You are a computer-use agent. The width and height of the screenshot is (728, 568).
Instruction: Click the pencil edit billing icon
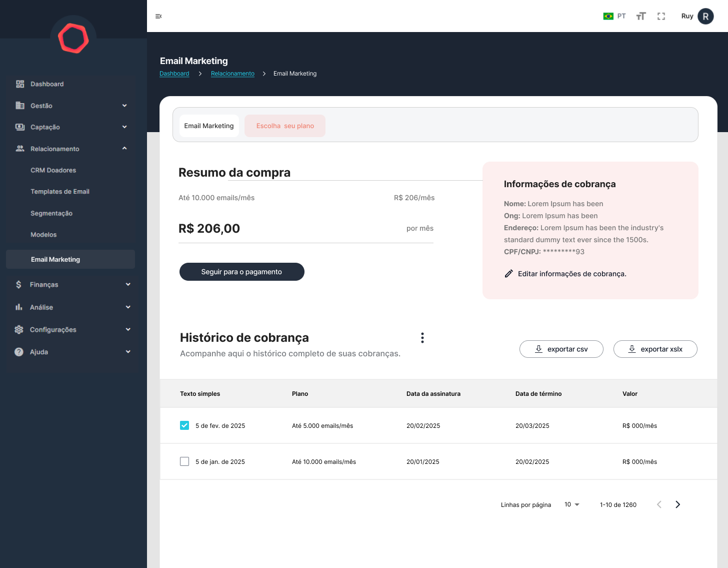[x=508, y=274]
